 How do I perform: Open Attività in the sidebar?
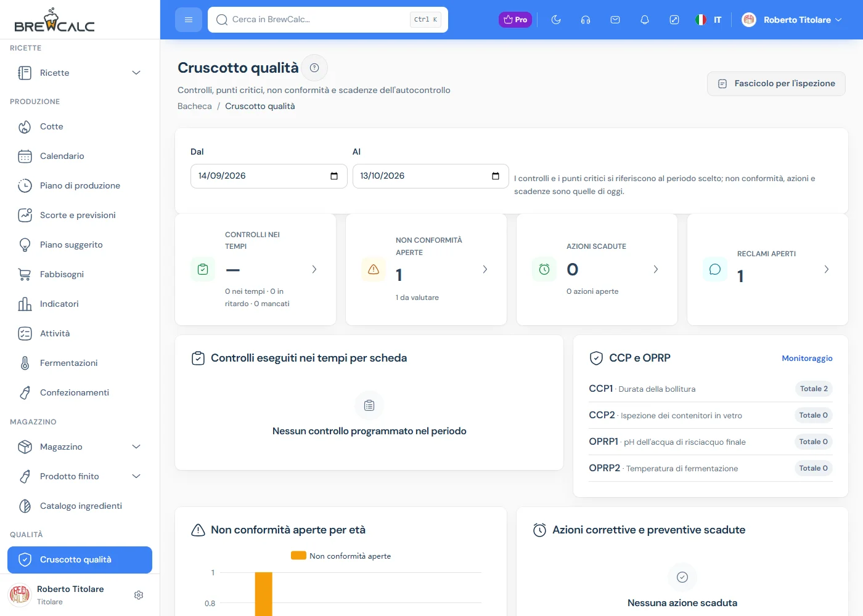80,333
